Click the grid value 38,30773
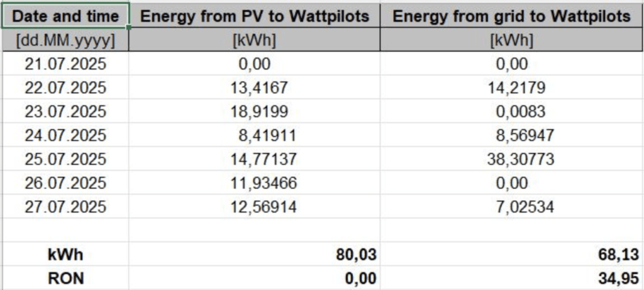Viewport: 644px width, 290px height. point(511,159)
